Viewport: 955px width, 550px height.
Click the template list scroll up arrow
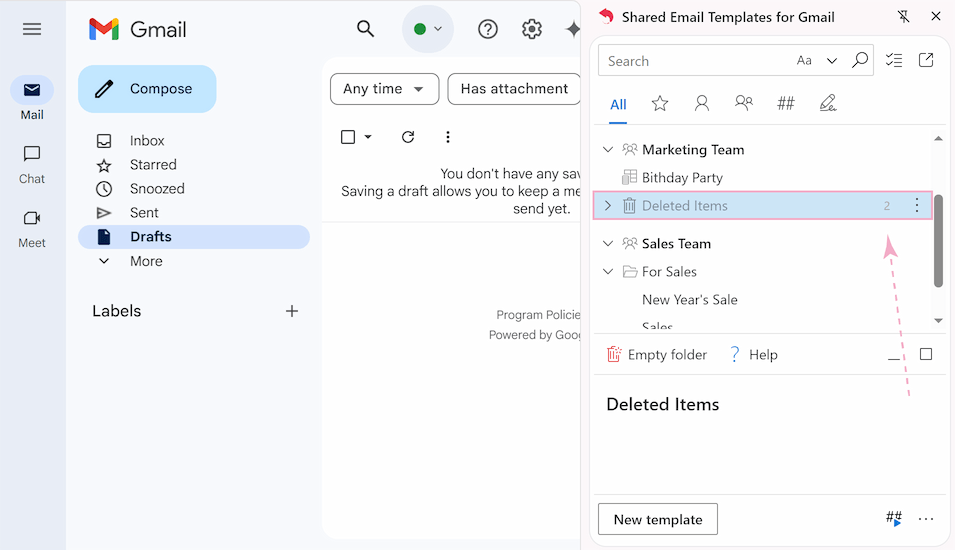(939, 139)
